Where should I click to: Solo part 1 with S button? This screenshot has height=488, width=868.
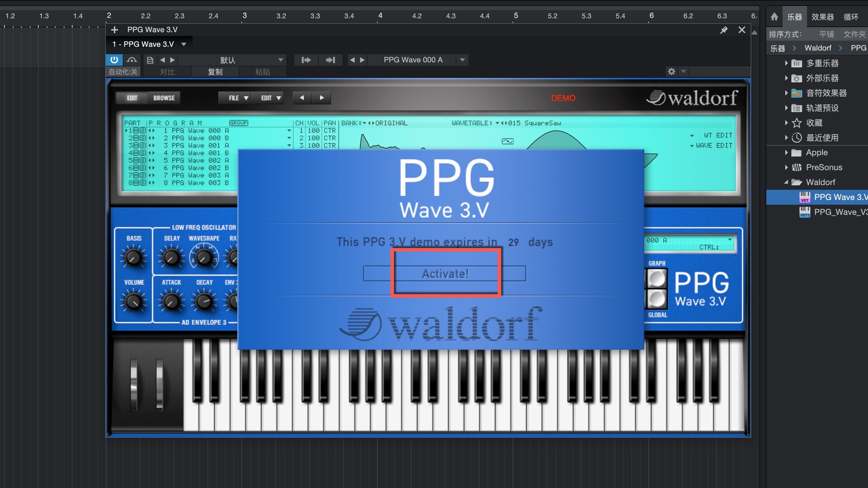pos(143,131)
